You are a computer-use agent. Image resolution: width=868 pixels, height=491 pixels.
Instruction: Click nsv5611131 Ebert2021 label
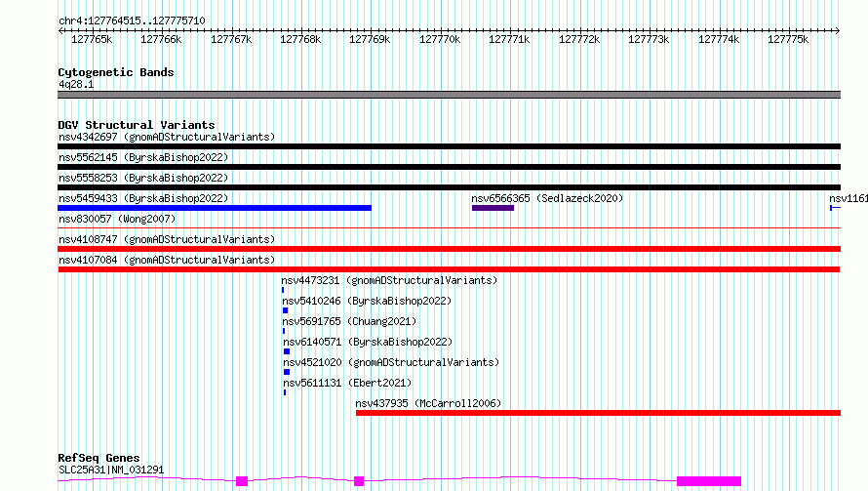tap(347, 383)
